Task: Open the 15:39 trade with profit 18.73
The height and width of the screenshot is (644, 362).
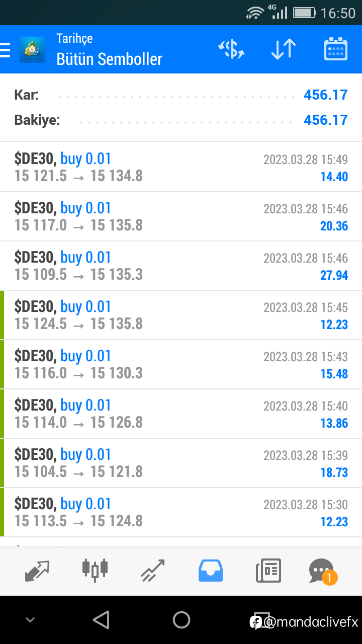Action: click(181, 463)
